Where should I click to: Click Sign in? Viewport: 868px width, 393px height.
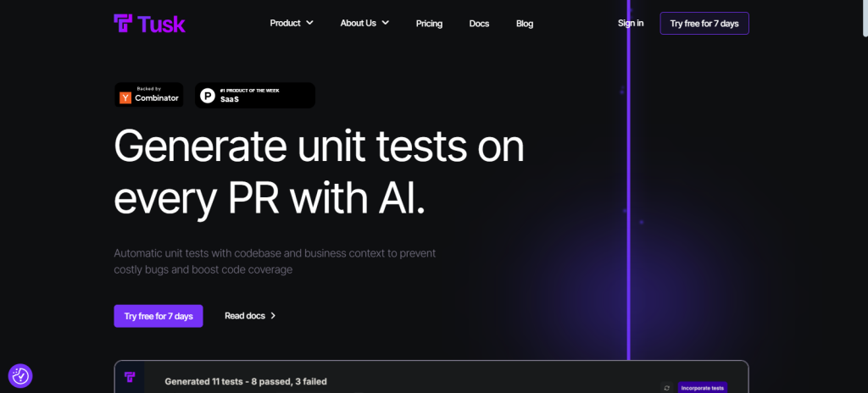631,23
